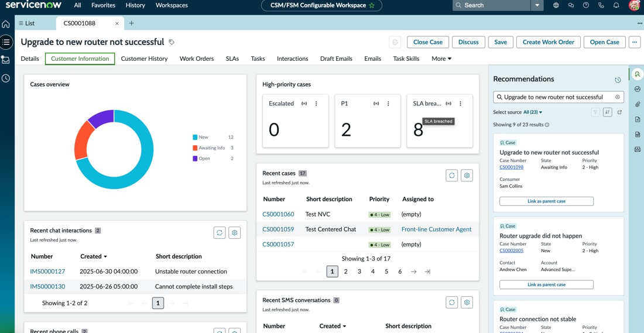Viewport: 644px width, 333px height.
Task: Open Select source All (23) dropdown
Action: [533, 112]
